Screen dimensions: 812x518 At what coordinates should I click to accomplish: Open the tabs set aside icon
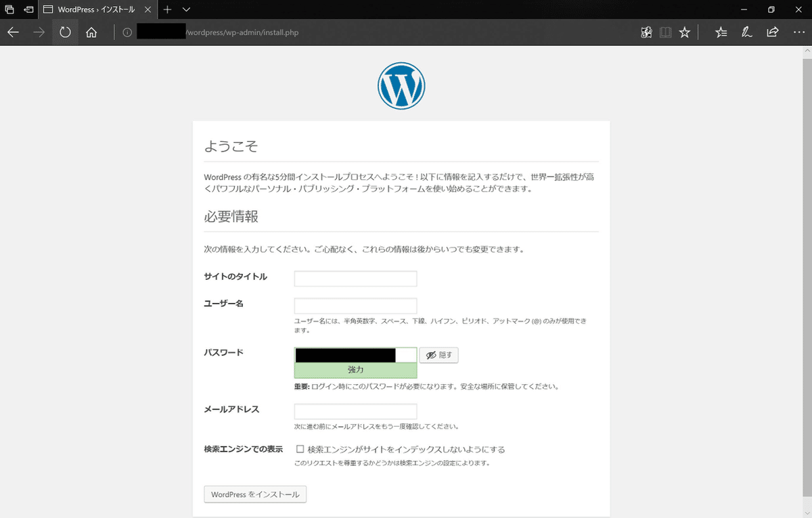coord(9,9)
